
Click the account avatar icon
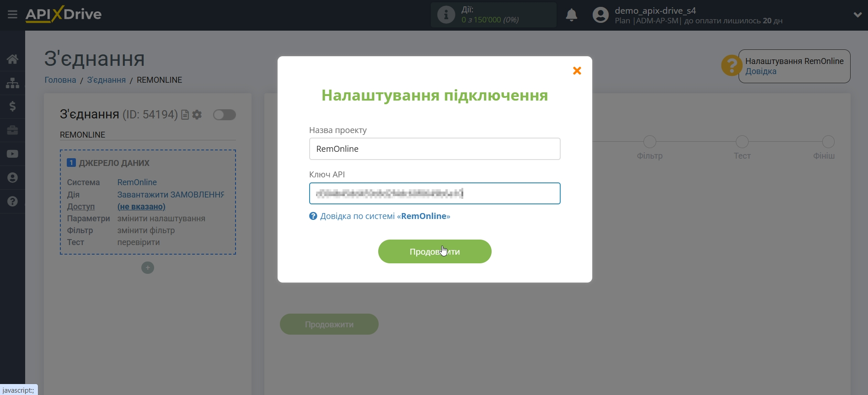(x=600, y=15)
